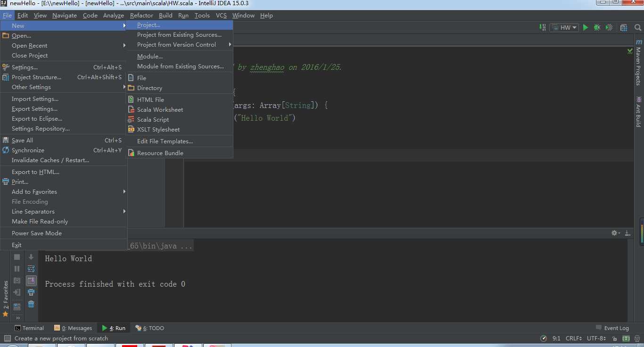The width and height of the screenshot is (644, 347).
Task: Select Resource Bundle menu entry
Action: [180, 153]
